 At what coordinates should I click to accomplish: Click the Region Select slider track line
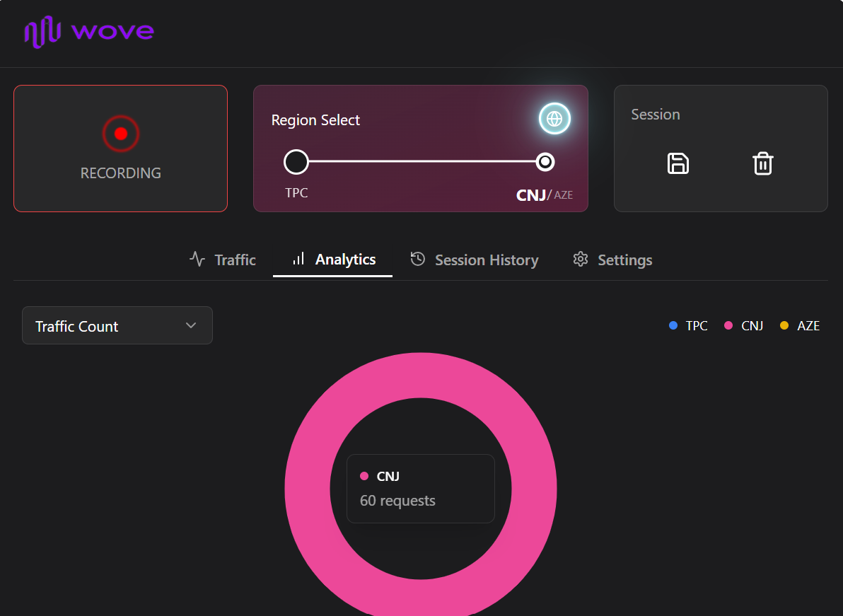(x=422, y=161)
